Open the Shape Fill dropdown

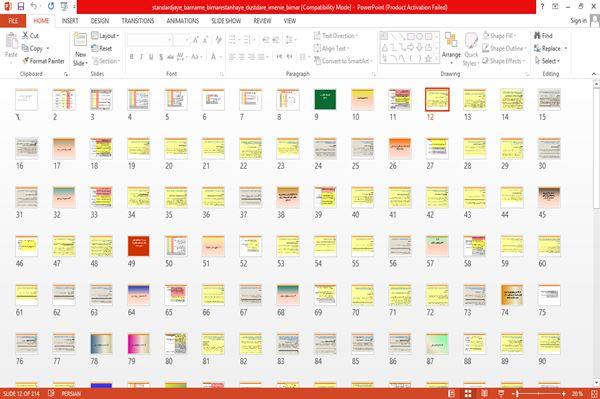pyautogui.click(x=499, y=36)
